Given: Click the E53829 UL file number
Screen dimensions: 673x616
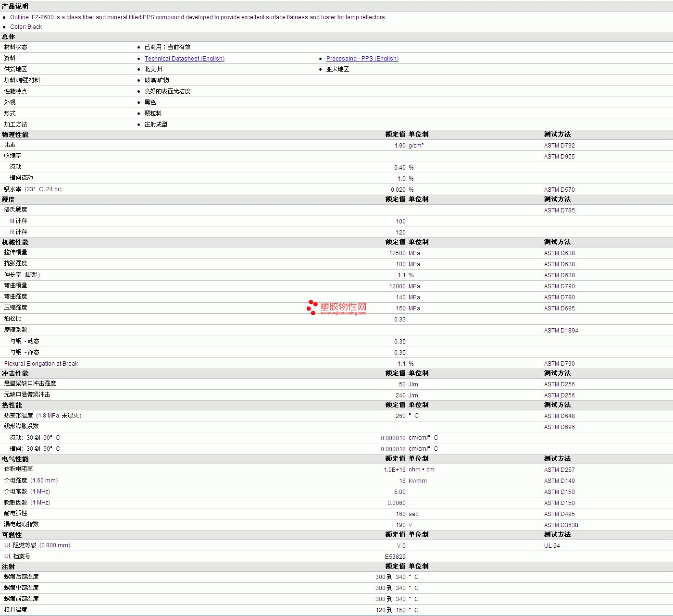Looking at the screenshot, I should click(x=395, y=557).
